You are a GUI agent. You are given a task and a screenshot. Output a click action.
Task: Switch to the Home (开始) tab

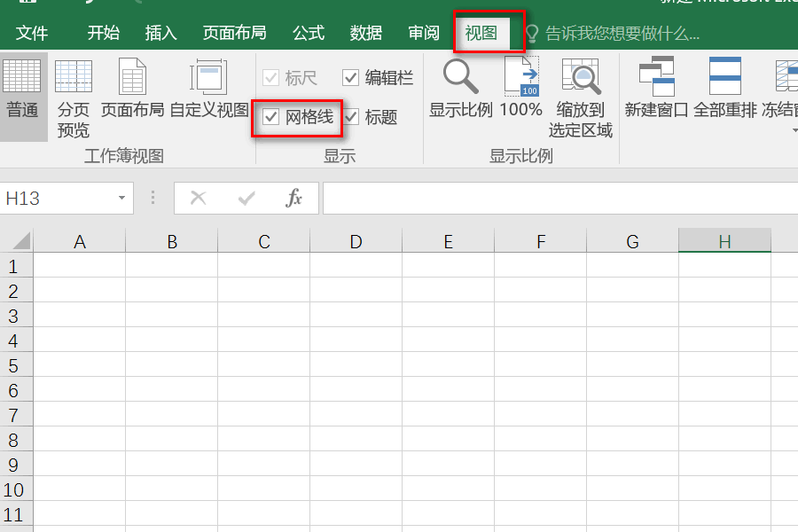pos(104,33)
